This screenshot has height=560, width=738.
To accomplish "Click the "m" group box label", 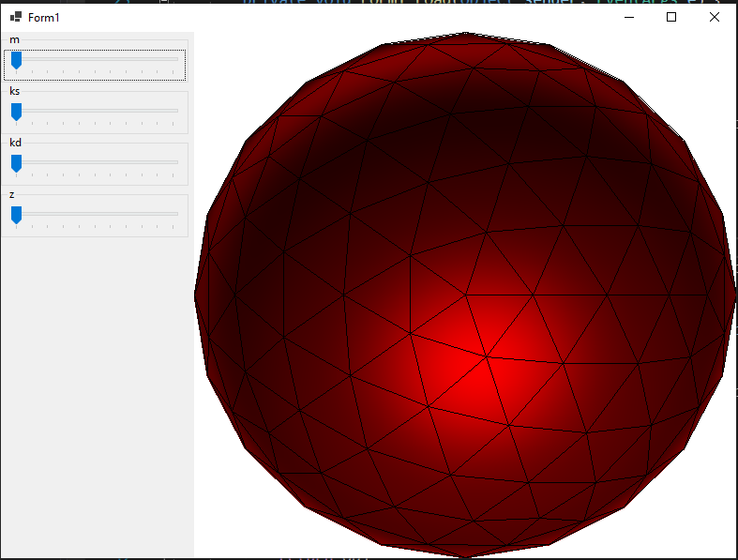I will pyautogui.click(x=14, y=39).
